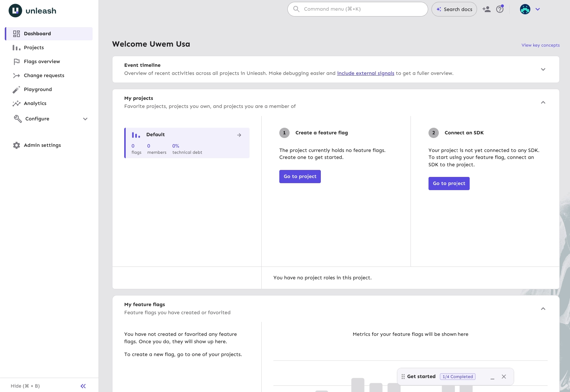Open the Playground page
The image size is (570, 392).
[x=49, y=90]
